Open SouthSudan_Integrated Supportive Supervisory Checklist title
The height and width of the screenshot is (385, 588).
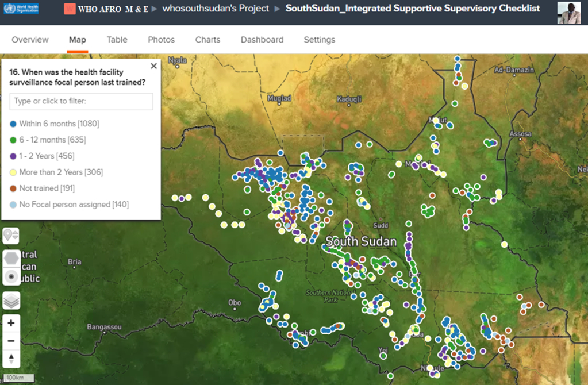(x=413, y=9)
